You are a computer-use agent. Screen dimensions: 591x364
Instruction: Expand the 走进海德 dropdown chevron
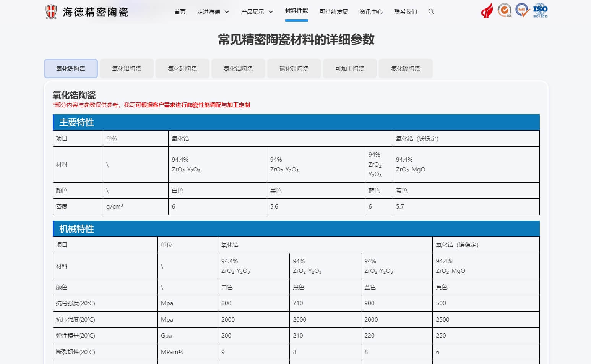(x=227, y=12)
